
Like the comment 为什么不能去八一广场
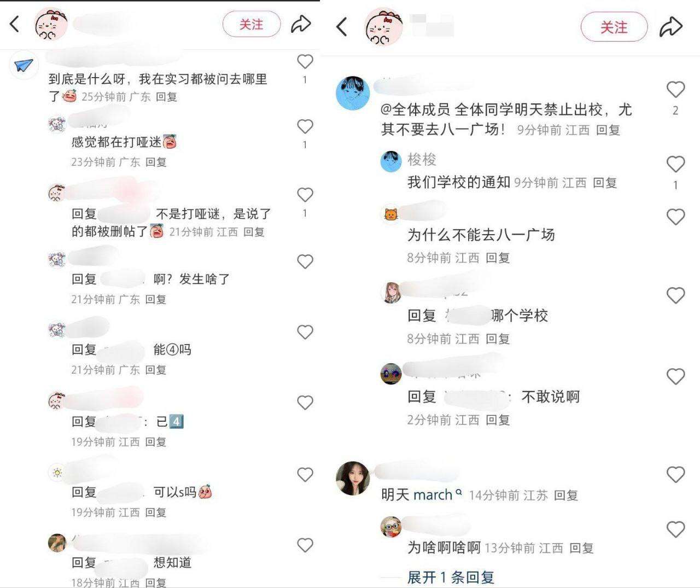676,217
